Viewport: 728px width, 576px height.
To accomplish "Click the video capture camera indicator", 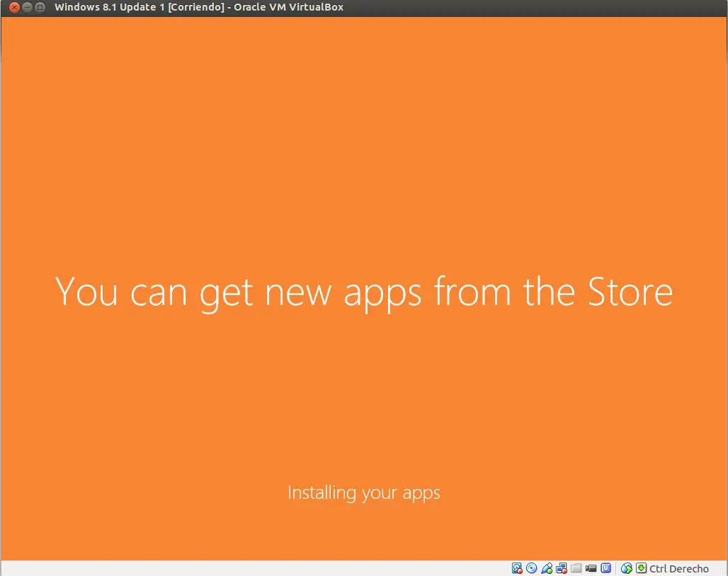I will tap(591, 568).
